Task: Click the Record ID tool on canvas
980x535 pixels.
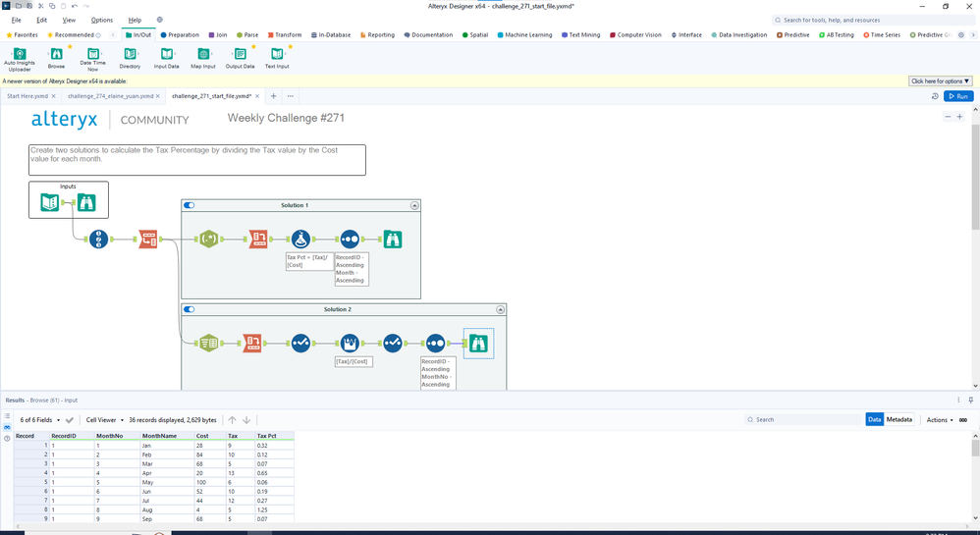Action: click(99, 239)
